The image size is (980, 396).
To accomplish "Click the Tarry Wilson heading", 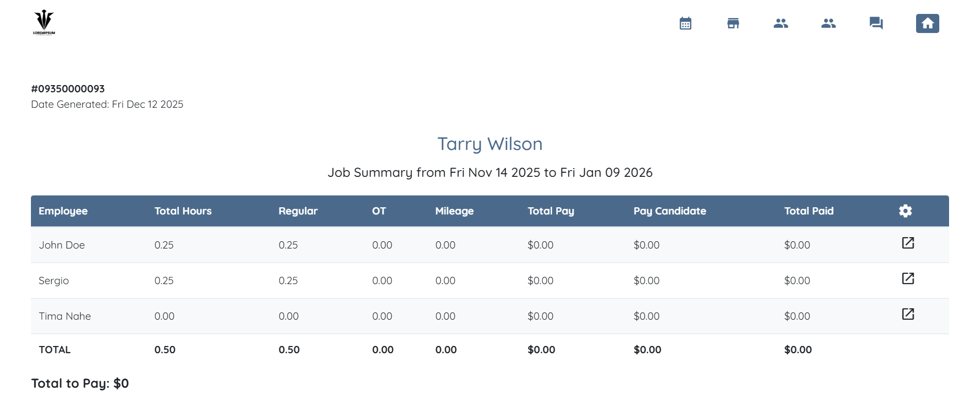I will pyautogui.click(x=490, y=144).
